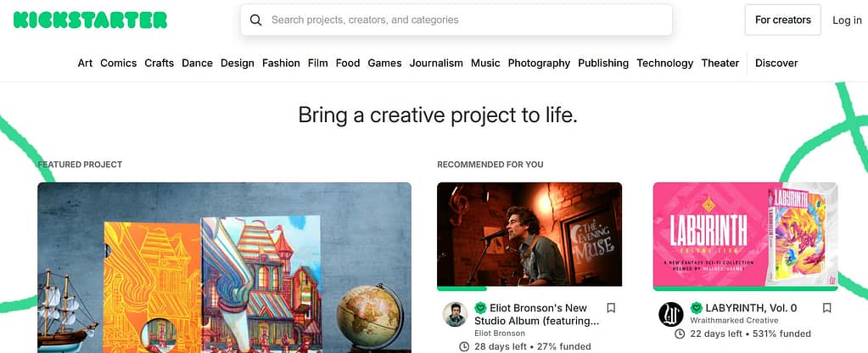Click the Discover link
This screenshot has width=868, height=353.
click(x=776, y=63)
